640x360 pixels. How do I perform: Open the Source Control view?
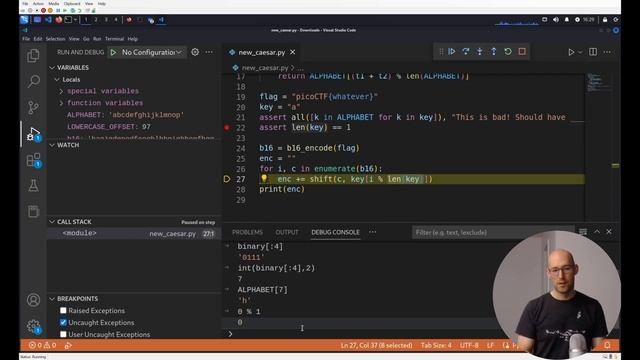coord(33,107)
